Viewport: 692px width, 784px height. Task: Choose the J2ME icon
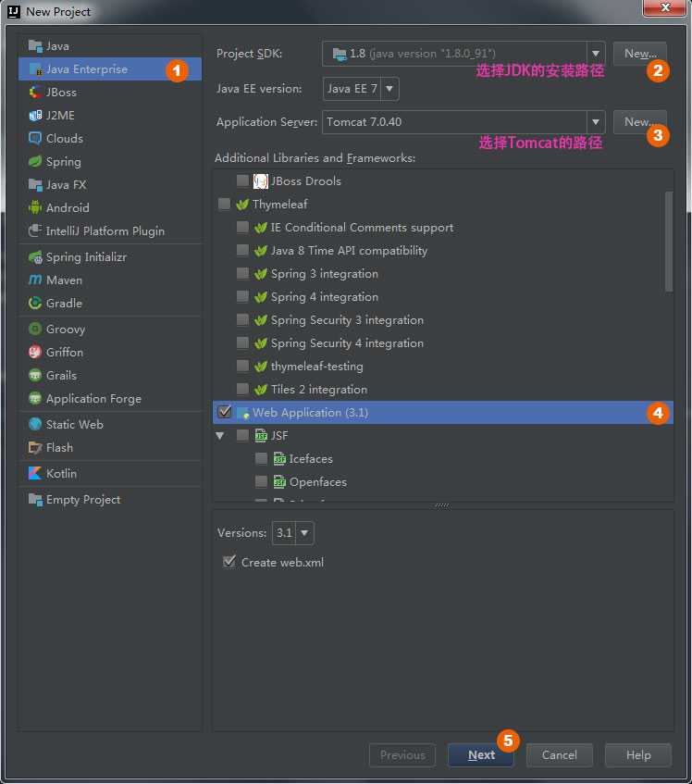click(x=35, y=116)
